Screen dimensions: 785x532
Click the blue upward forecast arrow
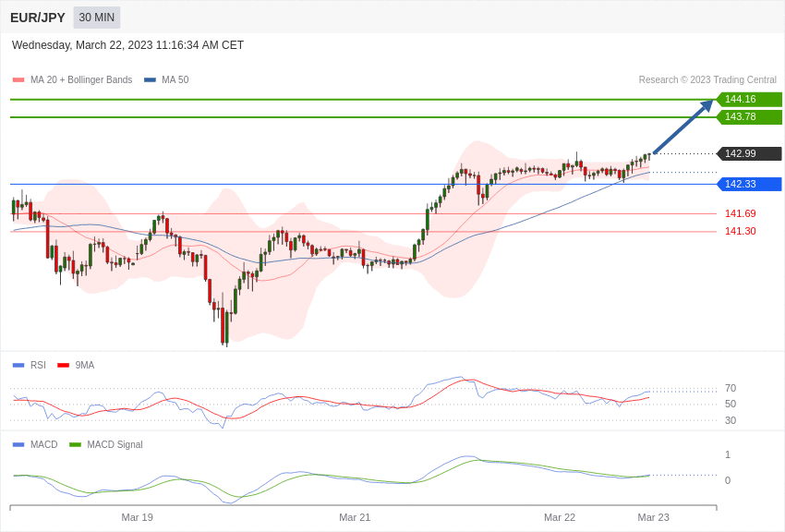click(683, 127)
